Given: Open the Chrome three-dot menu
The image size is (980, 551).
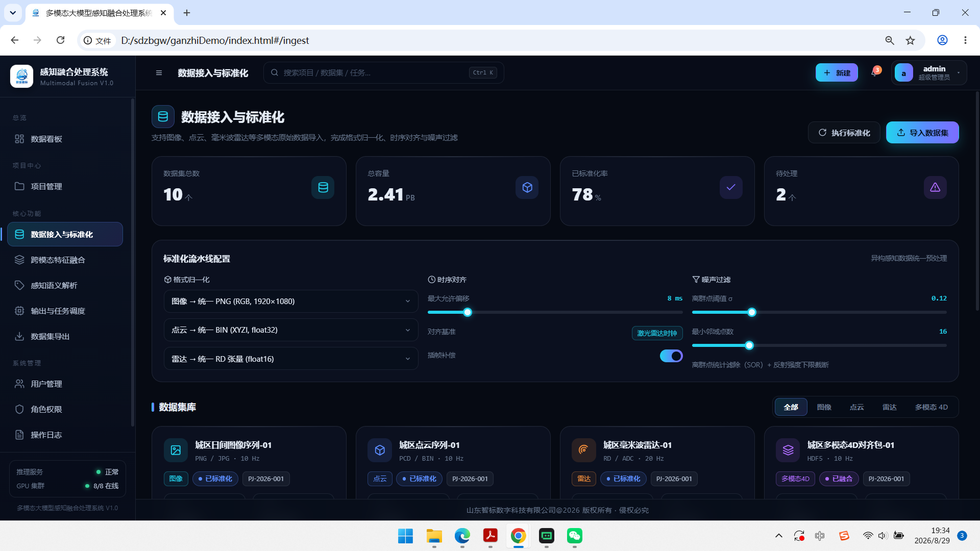Looking at the screenshot, I should 965,40.
